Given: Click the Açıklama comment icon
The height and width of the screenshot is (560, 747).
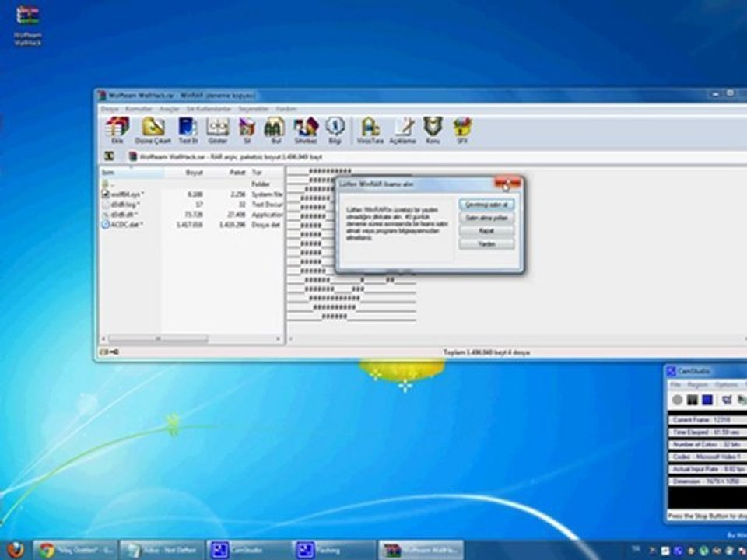Looking at the screenshot, I should 402,130.
